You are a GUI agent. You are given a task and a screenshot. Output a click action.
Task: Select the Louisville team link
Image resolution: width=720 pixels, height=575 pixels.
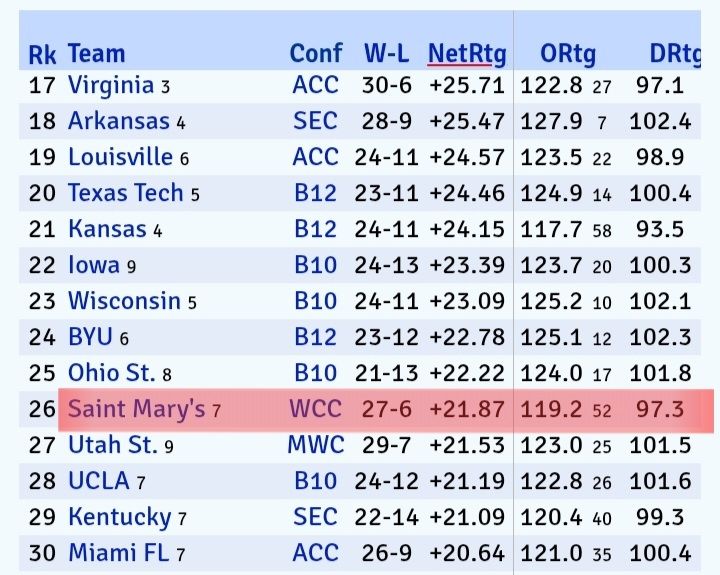120,158
